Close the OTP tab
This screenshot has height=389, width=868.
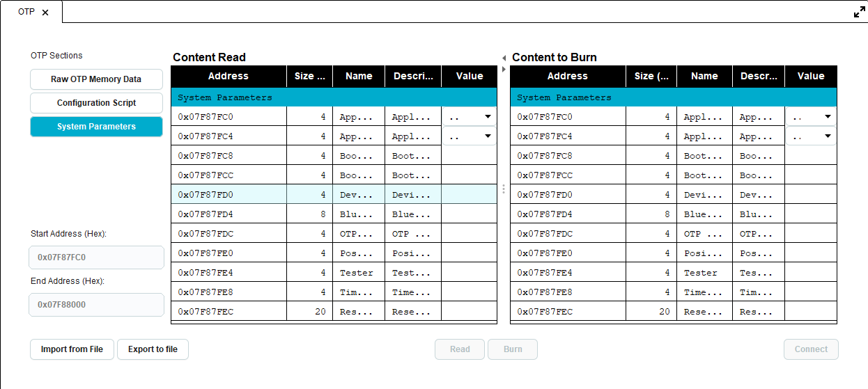(x=45, y=13)
